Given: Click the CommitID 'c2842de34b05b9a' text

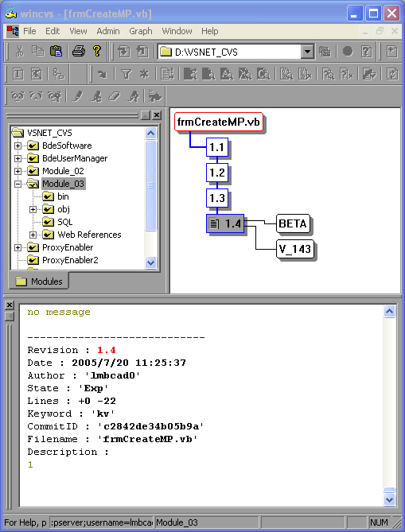Looking at the screenshot, I should tap(150, 426).
